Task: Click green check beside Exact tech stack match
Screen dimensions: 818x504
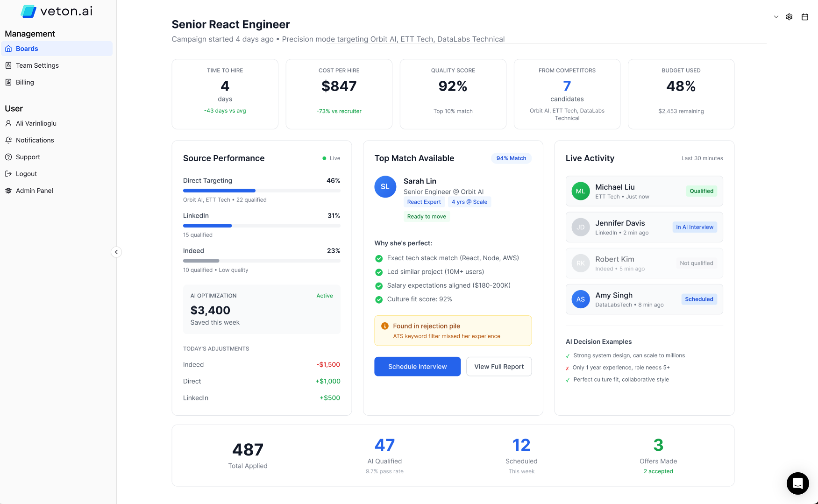Action: tap(379, 258)
